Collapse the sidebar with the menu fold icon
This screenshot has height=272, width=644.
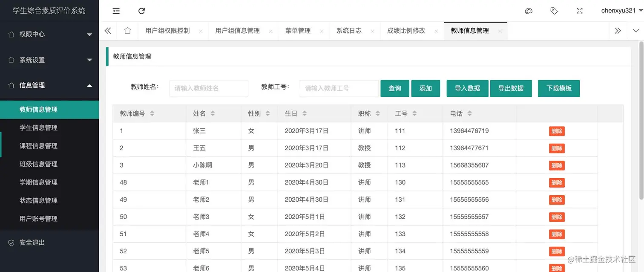pos(116,11)
